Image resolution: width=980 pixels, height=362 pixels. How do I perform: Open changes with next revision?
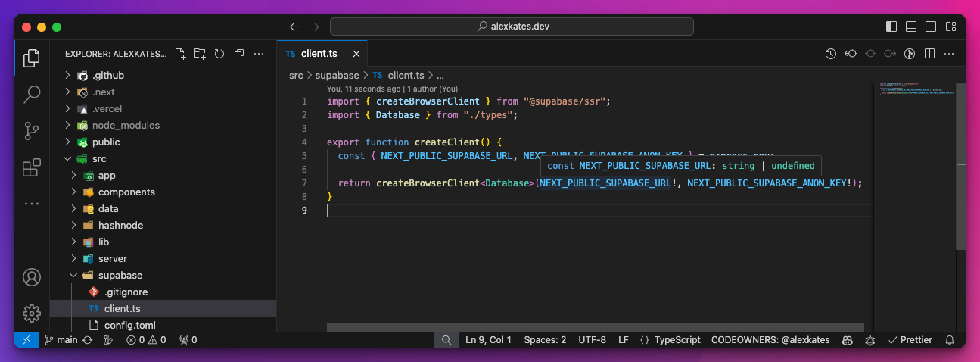(890, 54)
